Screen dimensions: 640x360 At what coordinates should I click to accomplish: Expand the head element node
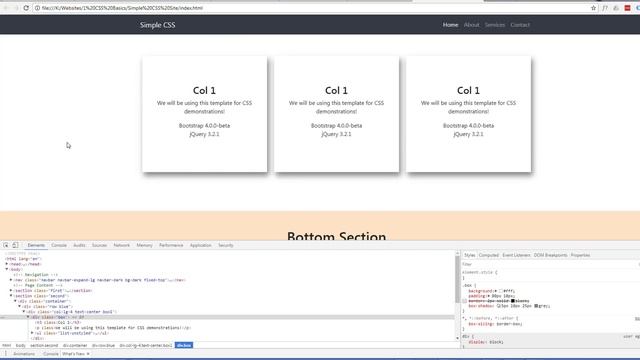[x=7, y=264]
